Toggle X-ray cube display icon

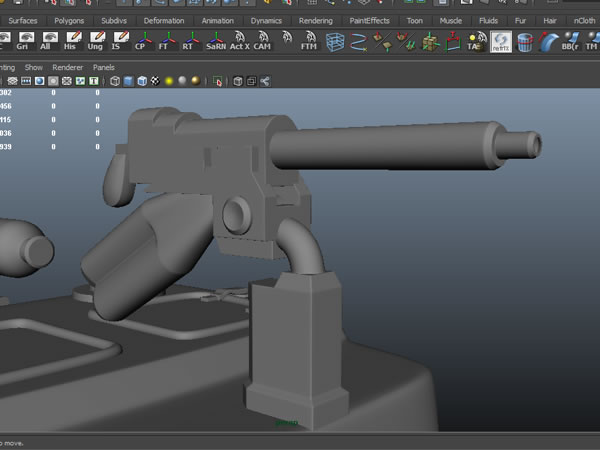coord(238,81)
